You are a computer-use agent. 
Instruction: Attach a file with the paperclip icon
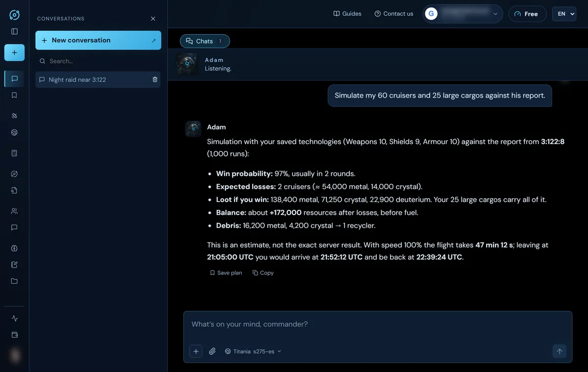point(212,351)
